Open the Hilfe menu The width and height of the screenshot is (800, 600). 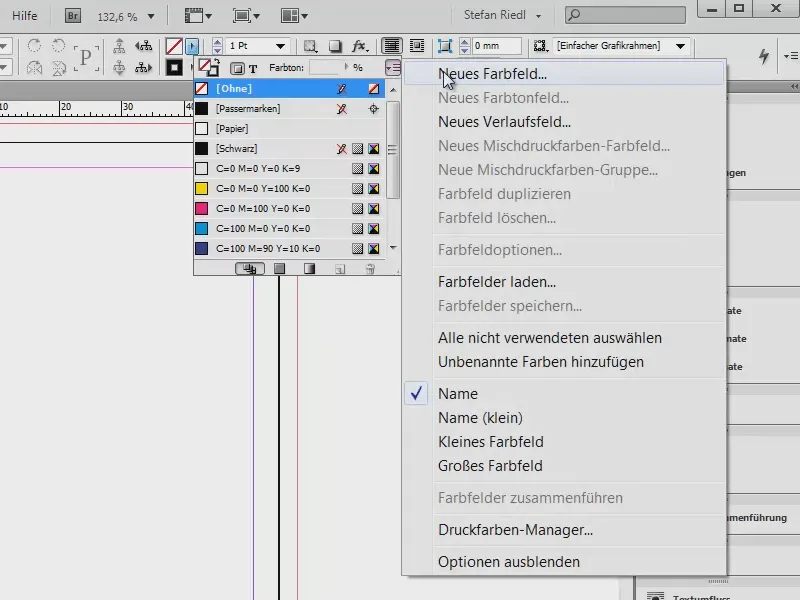24,16
